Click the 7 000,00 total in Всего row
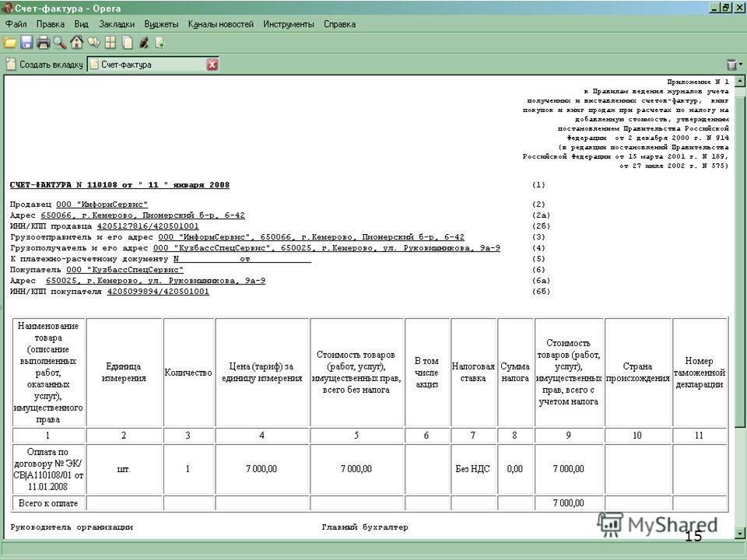Screen dimensions: 747x560 point(569,503)
